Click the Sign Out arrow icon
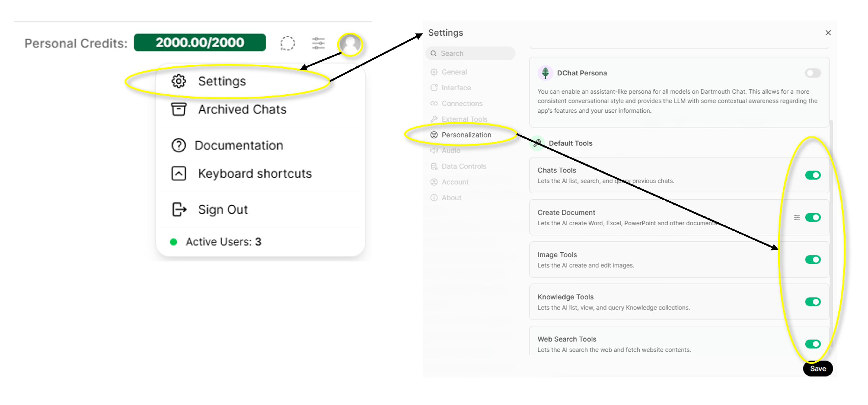 pyautogui.click(x=179, y=210)
